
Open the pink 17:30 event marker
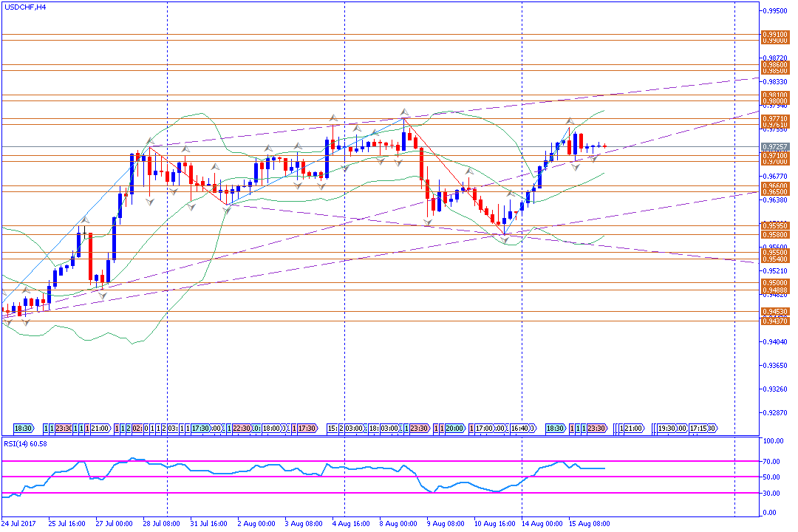(307, 428)
